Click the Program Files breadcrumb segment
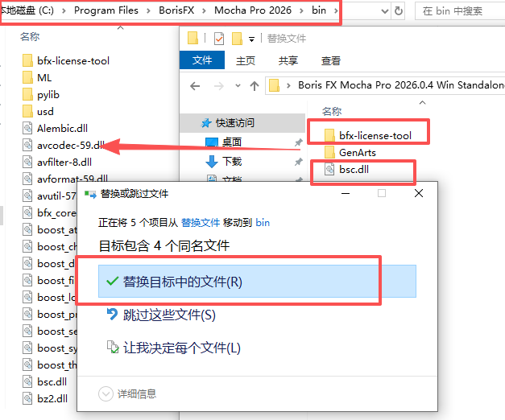Image resolution: width=505 pixels, height=420 pixels. 106,10
